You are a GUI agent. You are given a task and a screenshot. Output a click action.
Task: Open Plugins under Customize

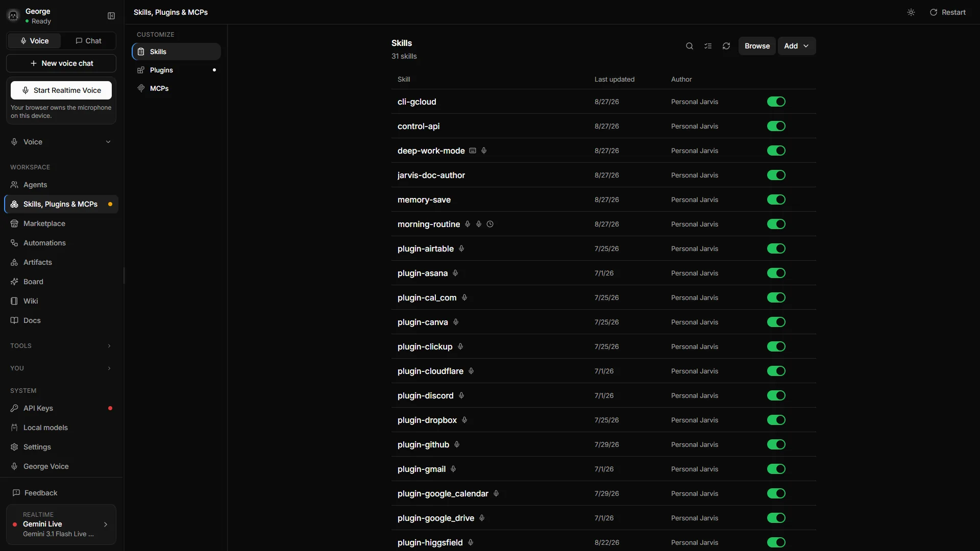[x=176, y=70]
